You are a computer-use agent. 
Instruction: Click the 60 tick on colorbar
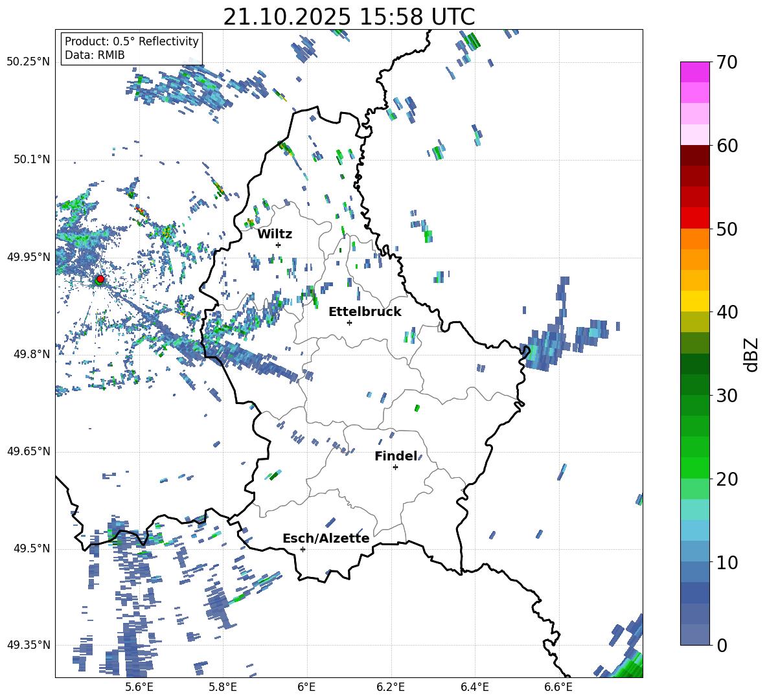[726, 146]
